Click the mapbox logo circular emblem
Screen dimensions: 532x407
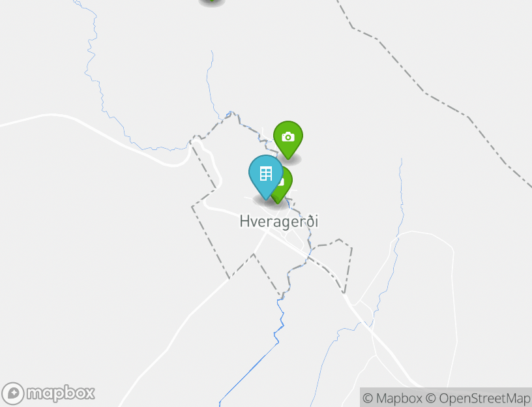[x=13, y=393]
